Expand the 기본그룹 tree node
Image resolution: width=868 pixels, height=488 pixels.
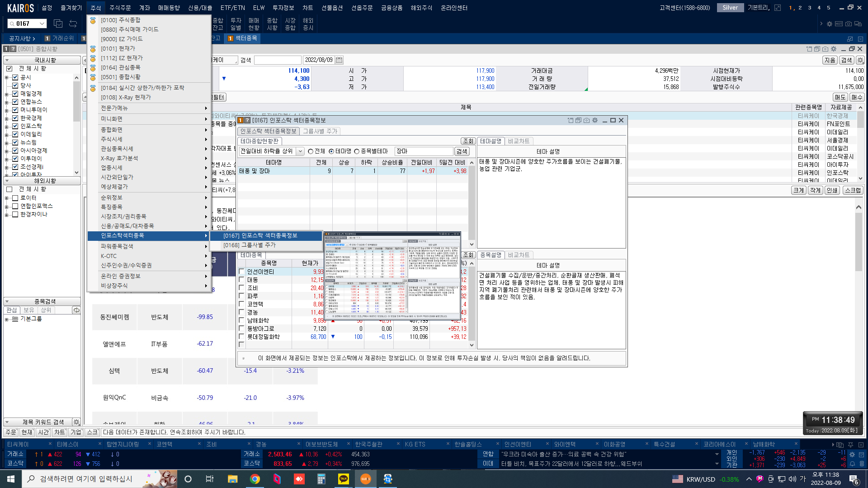coord(7,319)
